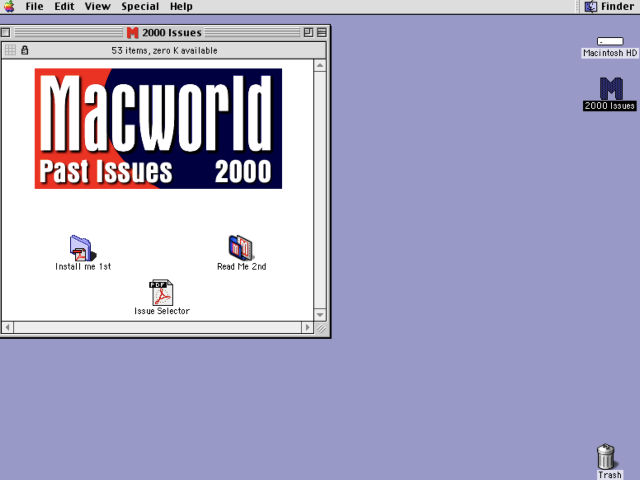The width and height of the screenshot is (640, 480).
Task: Open the Finder application menu
Action: [x=609, y=7]
